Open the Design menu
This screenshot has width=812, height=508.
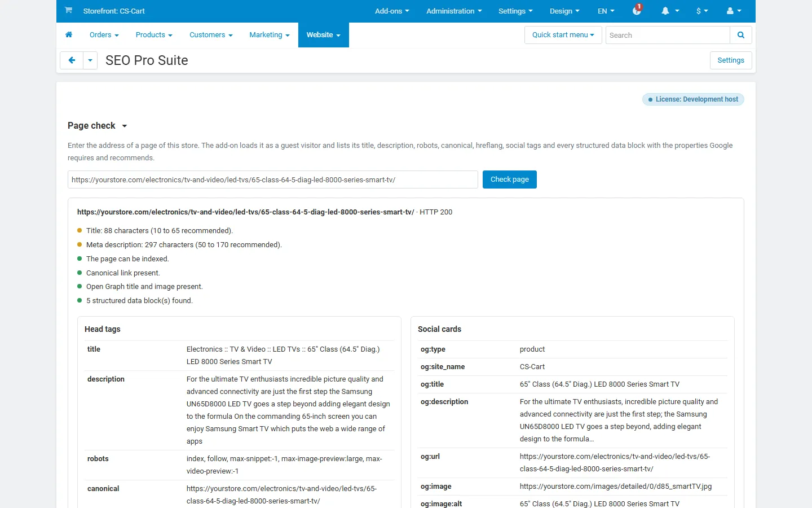pos(564,11)
